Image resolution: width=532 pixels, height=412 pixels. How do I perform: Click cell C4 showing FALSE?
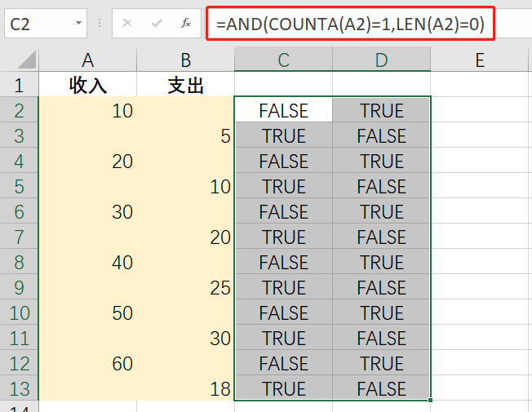coord(283,160)
